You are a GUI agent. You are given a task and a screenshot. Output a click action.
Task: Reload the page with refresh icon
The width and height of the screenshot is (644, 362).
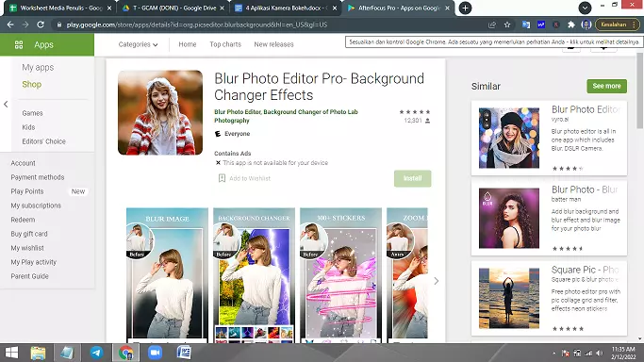pos(41,25)
